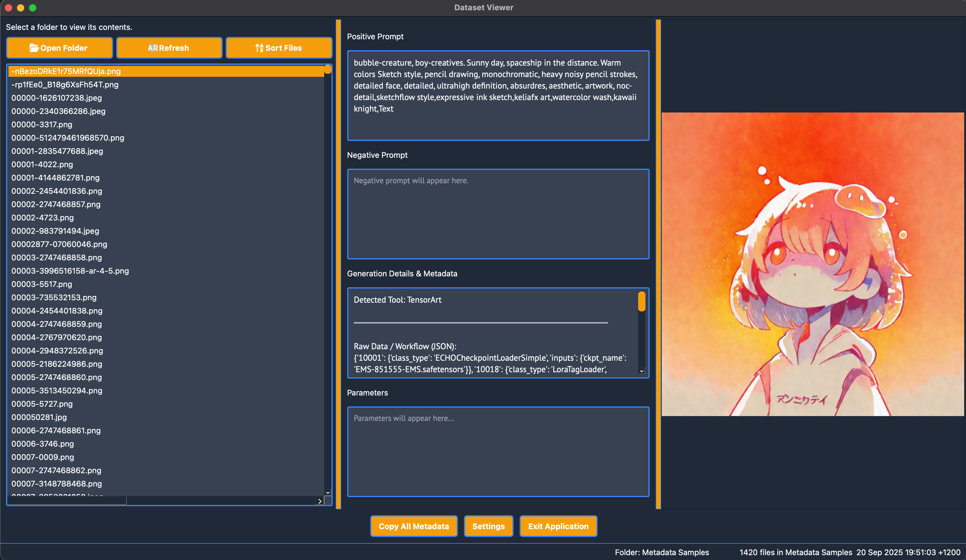Choose 000050281.jpg in the file list
Image resolution: width=966 pixels, height=560 pixels.
click(39, 417)
